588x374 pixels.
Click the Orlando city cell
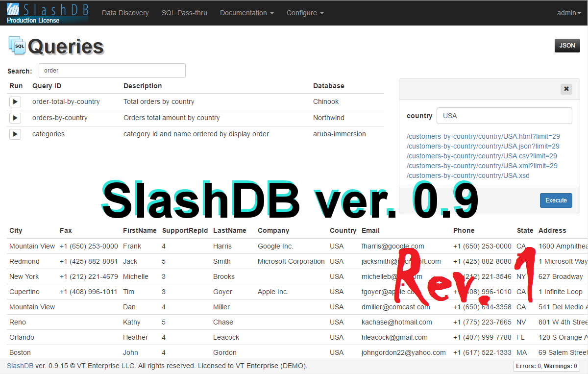(x=22, y=337)
